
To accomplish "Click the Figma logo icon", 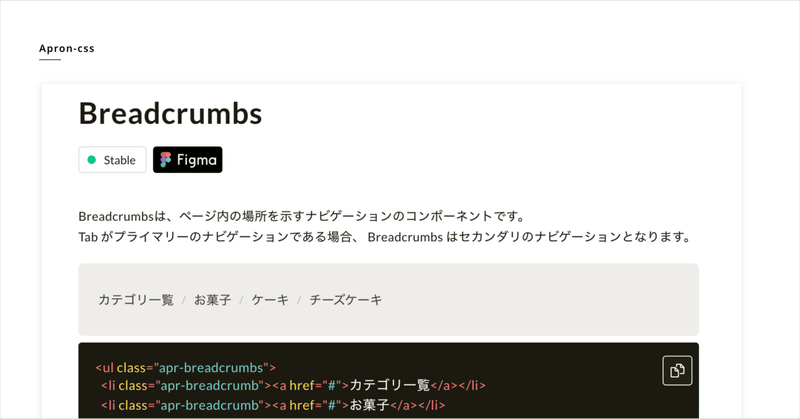I will [165, 160].
